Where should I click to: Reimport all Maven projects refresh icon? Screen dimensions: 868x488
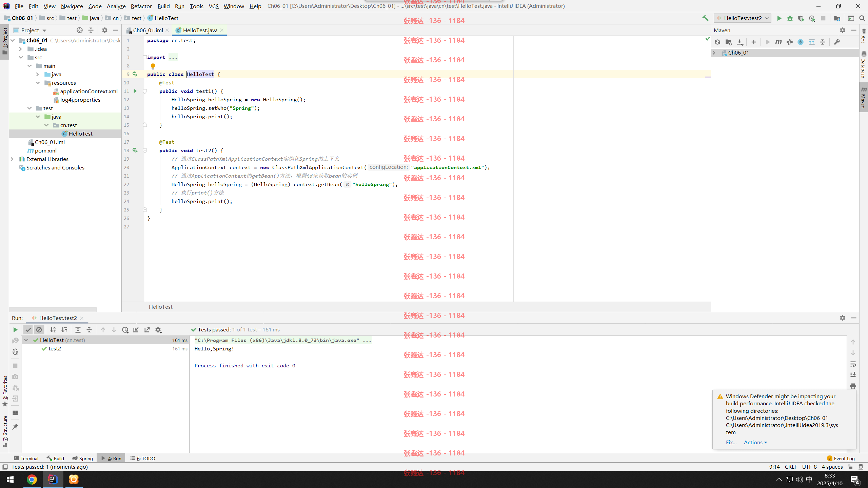(x=717, y=42)
